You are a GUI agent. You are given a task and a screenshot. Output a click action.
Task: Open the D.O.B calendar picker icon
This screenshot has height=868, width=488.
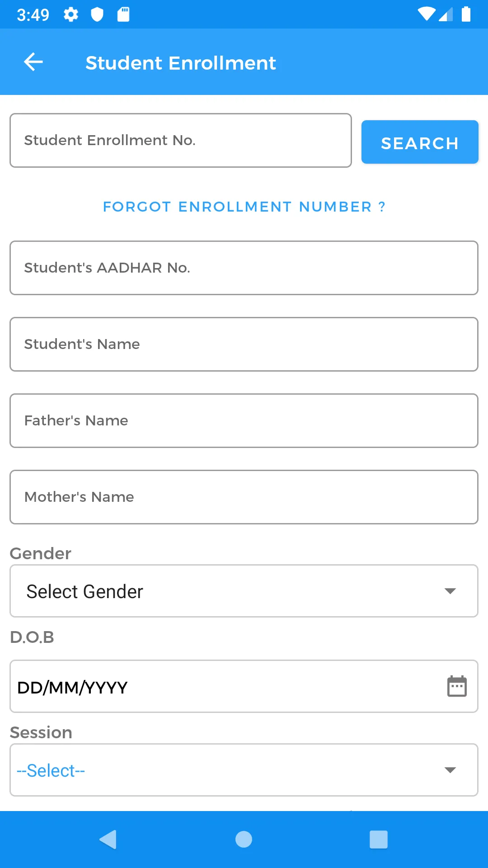[457, 686]
